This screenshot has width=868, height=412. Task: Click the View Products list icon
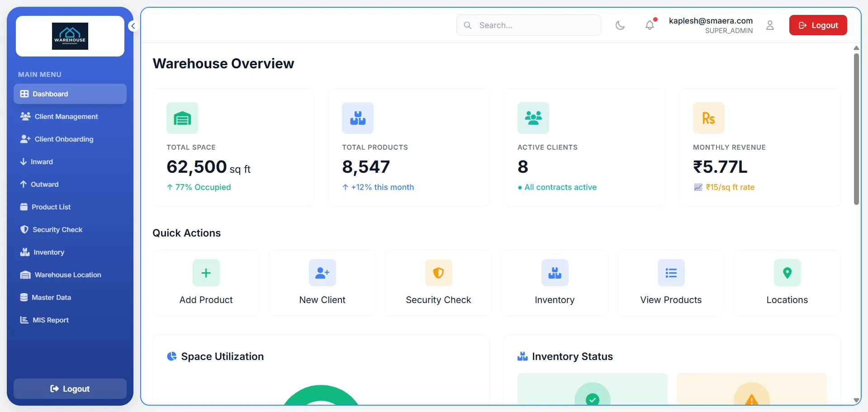pos(671,273)
